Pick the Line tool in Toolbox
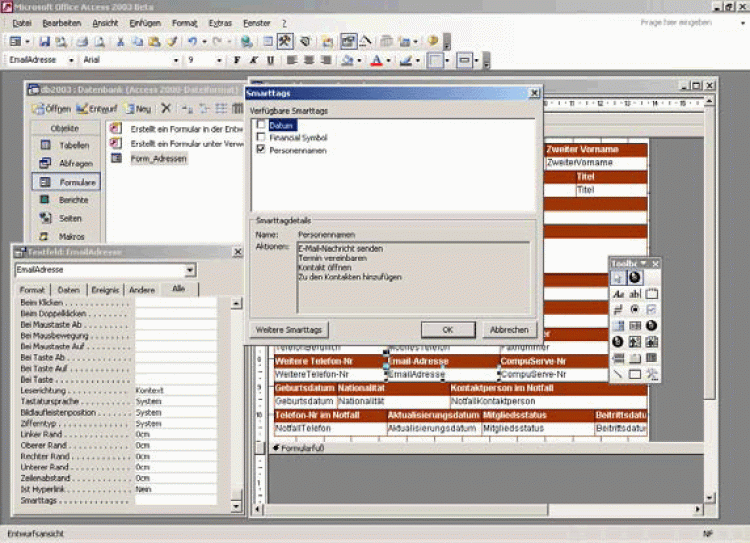Screen dimensions: 750x543 (x=618, y=374)
